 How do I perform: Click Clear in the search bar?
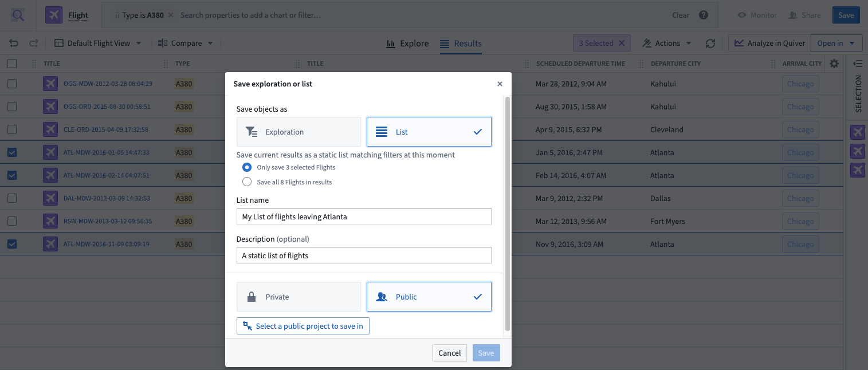(681, 15)
